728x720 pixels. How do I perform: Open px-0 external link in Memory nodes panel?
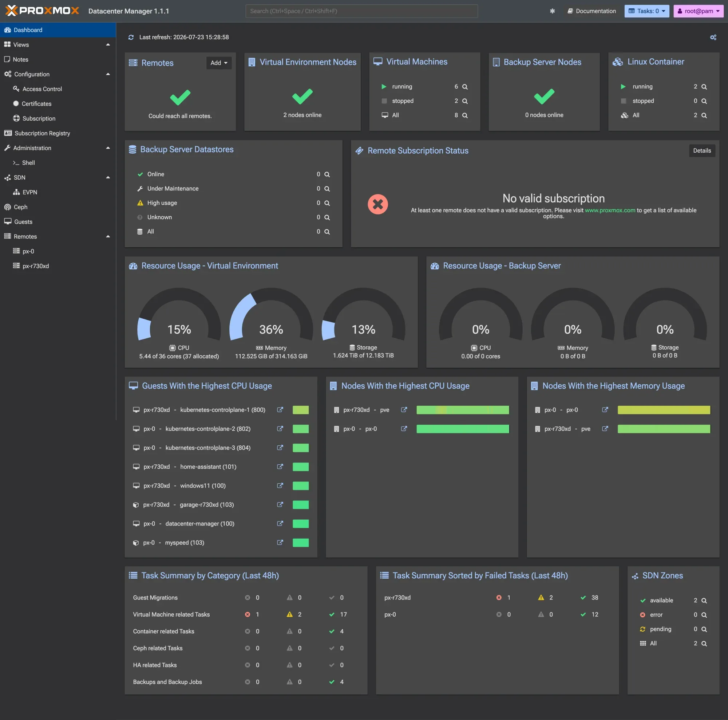[x=605, y=410]
